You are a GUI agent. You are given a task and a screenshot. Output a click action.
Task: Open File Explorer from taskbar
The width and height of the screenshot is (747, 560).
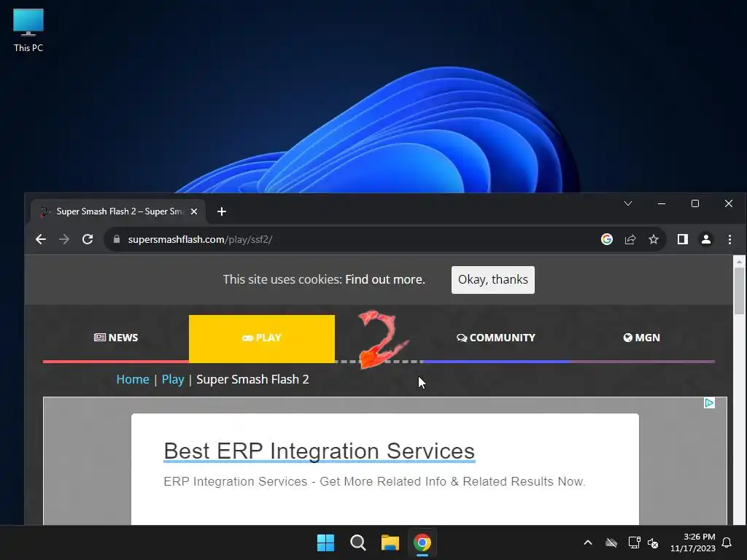pyautogui.click(x=390, y=542)
